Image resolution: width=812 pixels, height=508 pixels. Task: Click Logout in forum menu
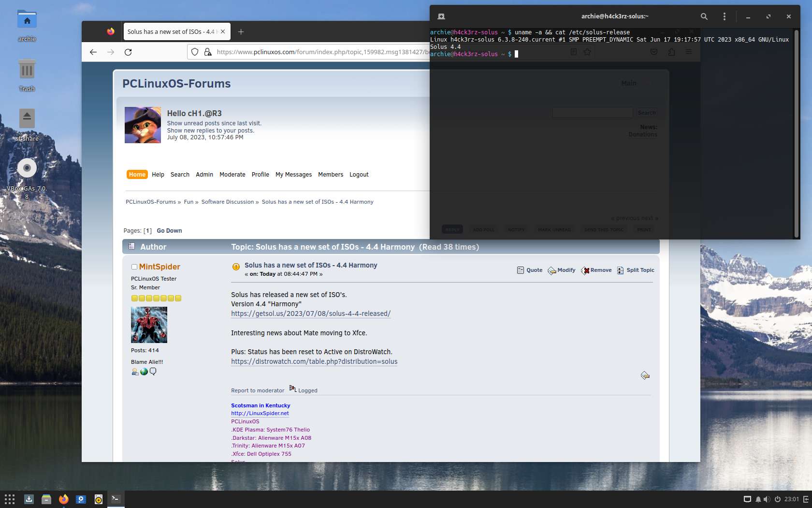point(359,175)
